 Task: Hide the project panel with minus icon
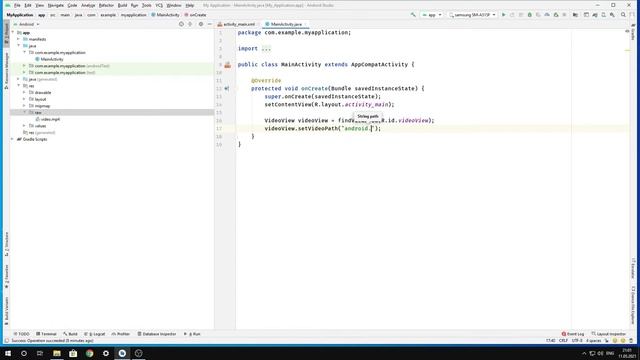(209, 24)
